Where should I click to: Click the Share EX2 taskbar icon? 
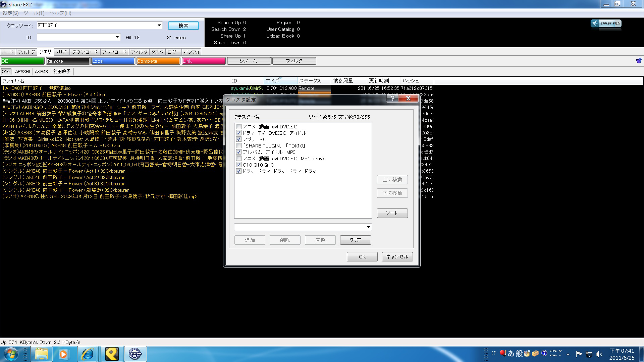click(x=135, y=354)
